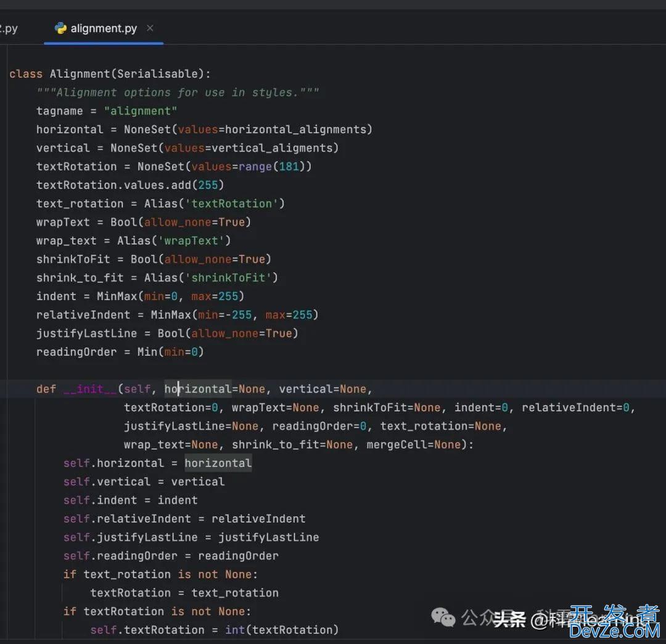This screenshot has width=666, height=644.
Task: Switch to the alignment.py tab
Action: point(103,28)
